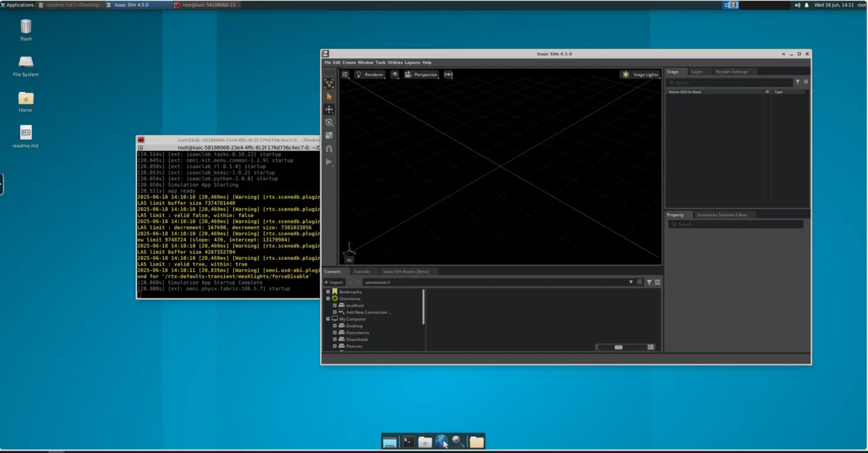
Task: Activate the Rotate tool in the toolbar
Action: pos(329,122)
